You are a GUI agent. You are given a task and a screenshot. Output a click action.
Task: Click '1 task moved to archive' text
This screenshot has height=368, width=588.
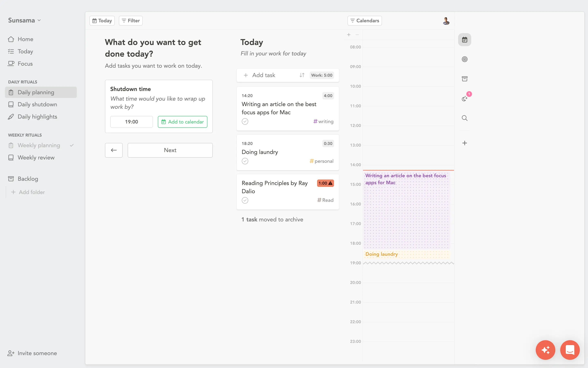pos(272,220)
